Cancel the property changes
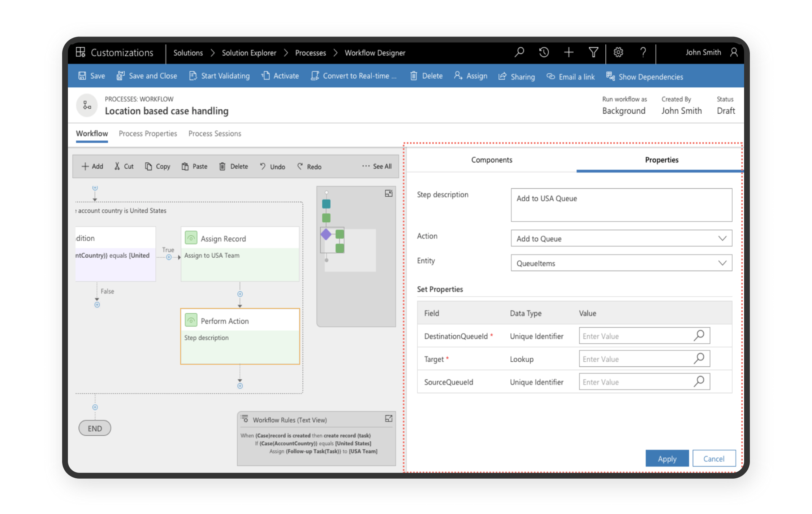812x514 pixels. pyautogui.click(x=714, y=458)
